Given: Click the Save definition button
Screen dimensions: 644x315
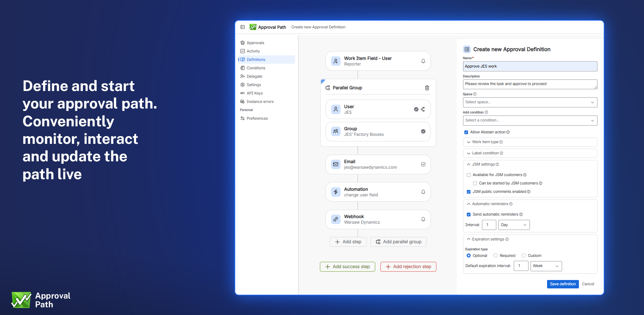Looking at the screenshot, I should click(x=562, y=284).
